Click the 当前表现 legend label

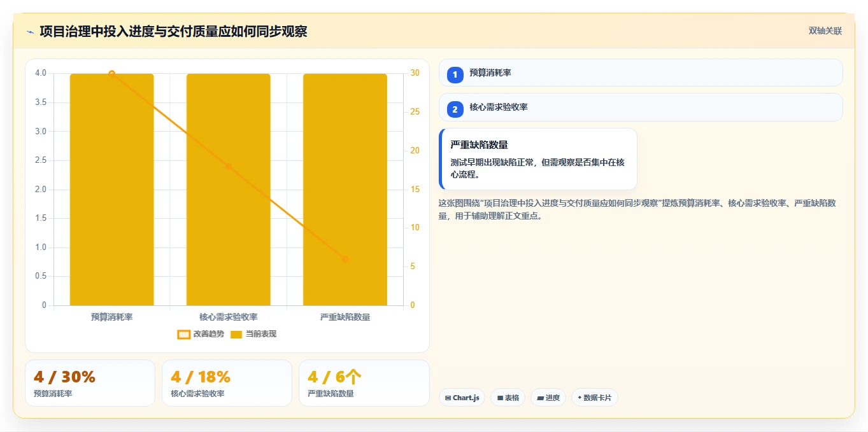point(261,334)
